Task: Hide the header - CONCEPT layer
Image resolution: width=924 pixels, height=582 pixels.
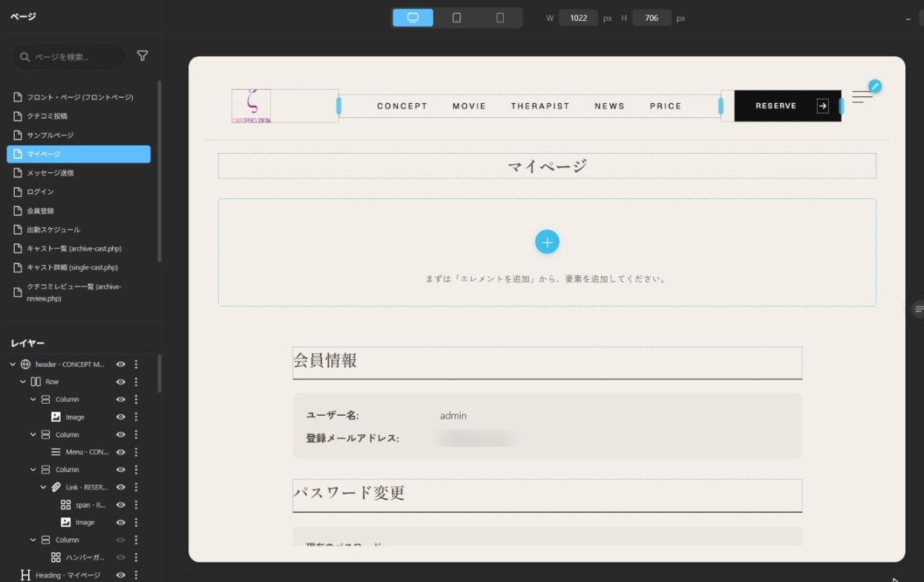Action: pyautogui.click(x=121, y=364)
